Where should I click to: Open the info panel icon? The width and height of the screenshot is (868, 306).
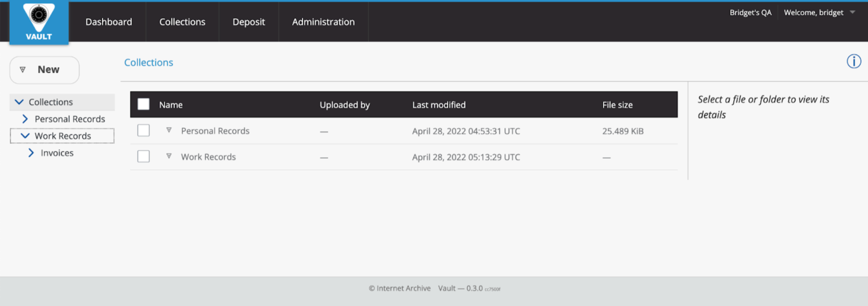(x=853, y=61)
